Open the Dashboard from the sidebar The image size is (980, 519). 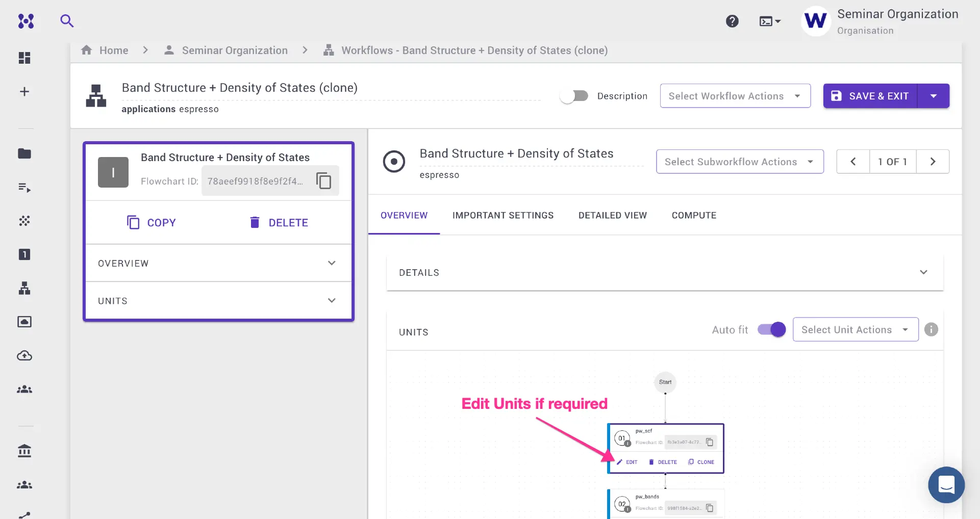(24, 58)
